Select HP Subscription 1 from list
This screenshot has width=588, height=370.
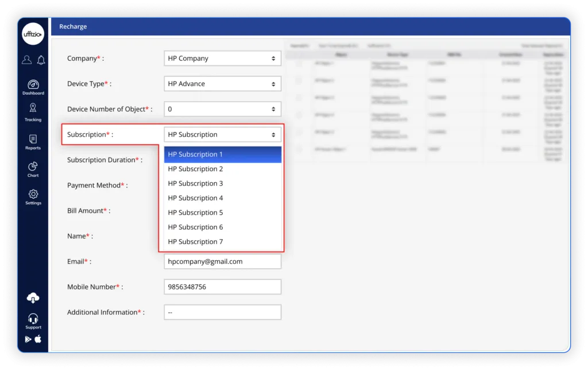tap(222, 155)
